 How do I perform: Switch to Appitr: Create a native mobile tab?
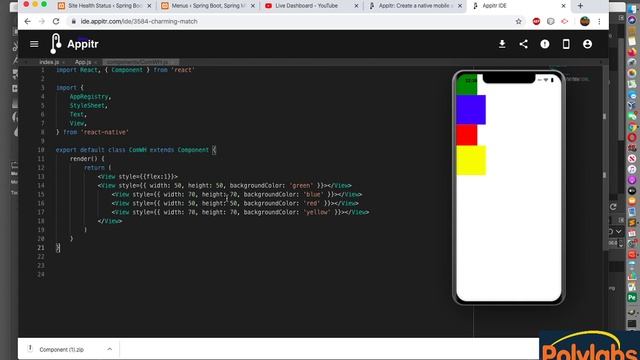(416, 6)
